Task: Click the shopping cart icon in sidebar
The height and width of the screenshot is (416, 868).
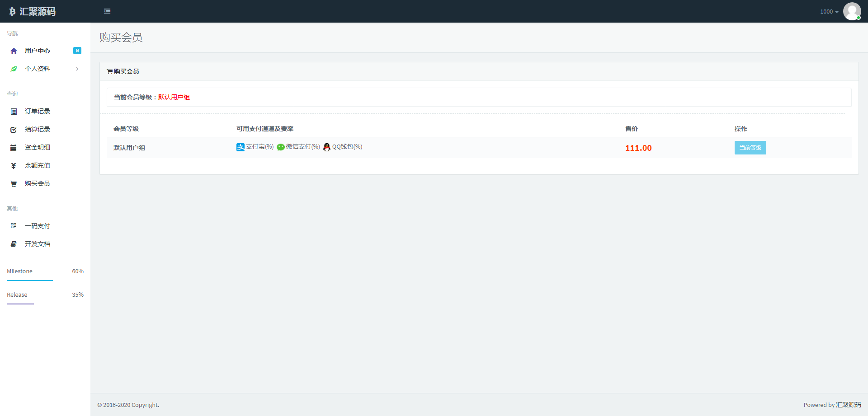Action: pyautogui.click(x=14, y=184)
